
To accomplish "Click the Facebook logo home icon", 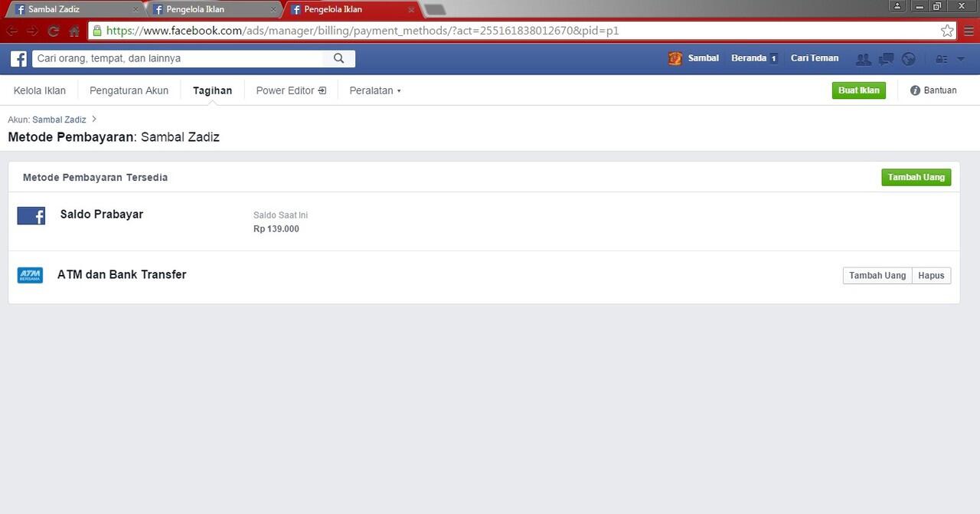I will (x=18, y=59).
